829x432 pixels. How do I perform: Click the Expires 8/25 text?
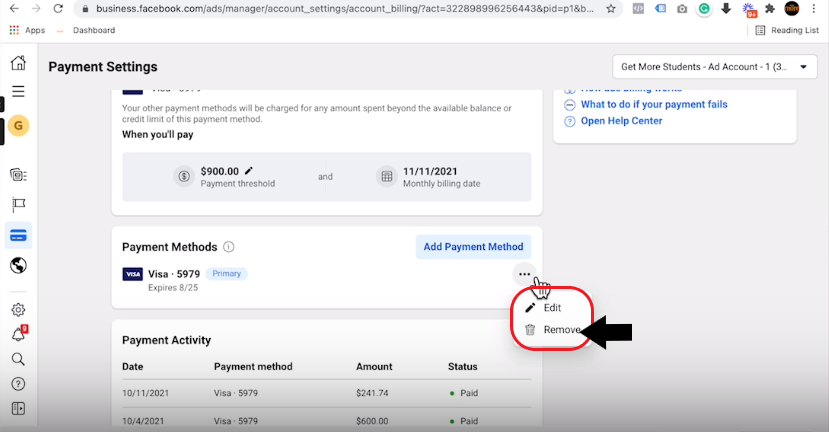[173, 288]
